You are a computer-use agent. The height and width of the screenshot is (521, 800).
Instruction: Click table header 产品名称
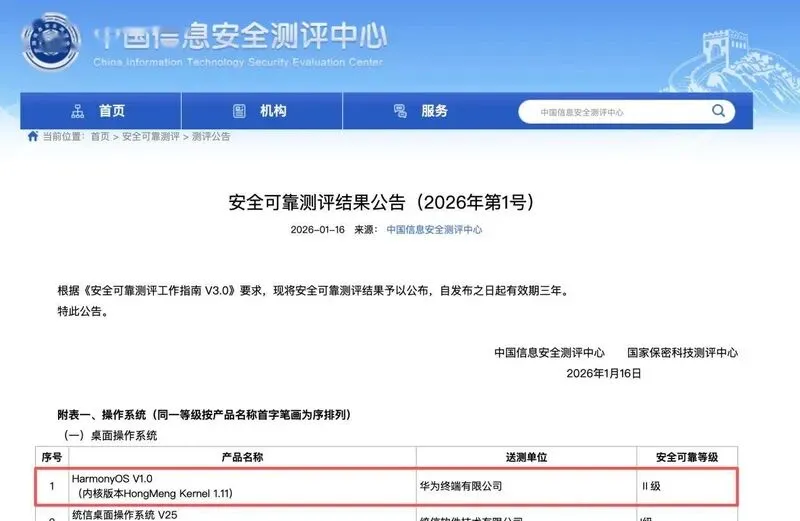point(242,457)
